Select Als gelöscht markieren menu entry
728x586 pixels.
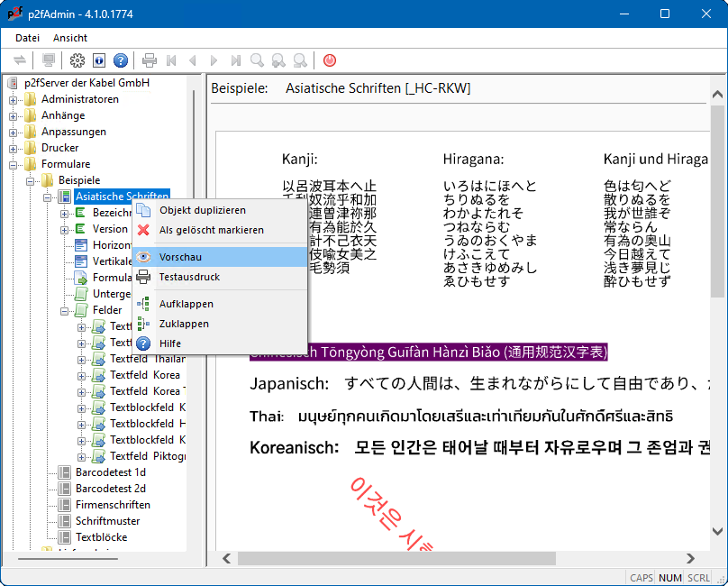[x=211, y=230]
